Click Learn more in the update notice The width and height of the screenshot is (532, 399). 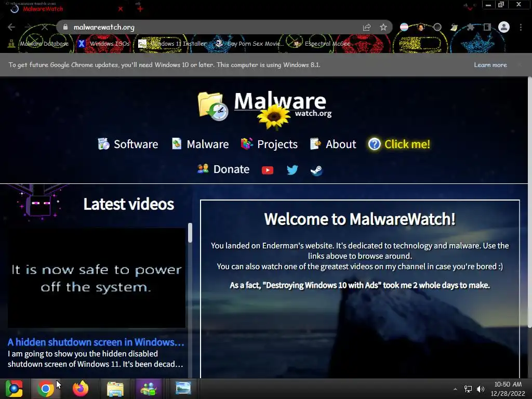[x=490, y=65]
